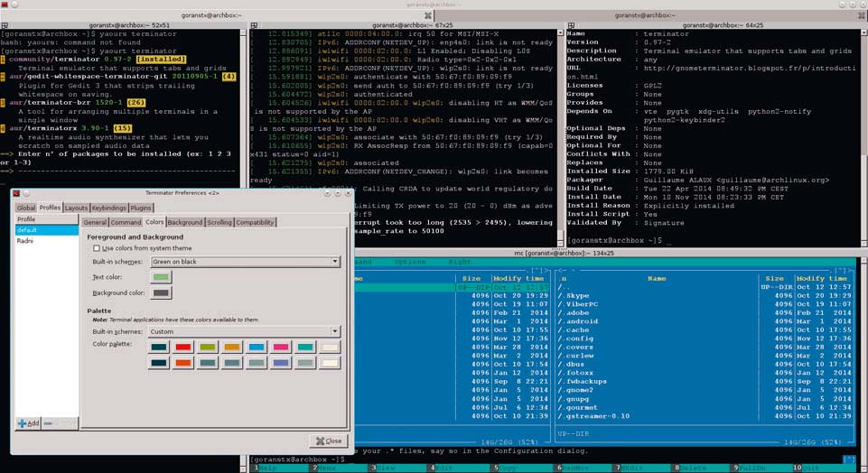868x473 pixels.
Task: Edit the purple-blue palette swatch in the bottom row
Action: tap(281, 363)
